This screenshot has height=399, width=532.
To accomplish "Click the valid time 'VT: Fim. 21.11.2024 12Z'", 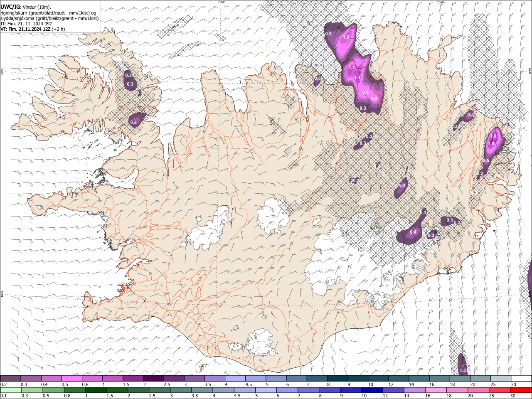I will [26, 29].
